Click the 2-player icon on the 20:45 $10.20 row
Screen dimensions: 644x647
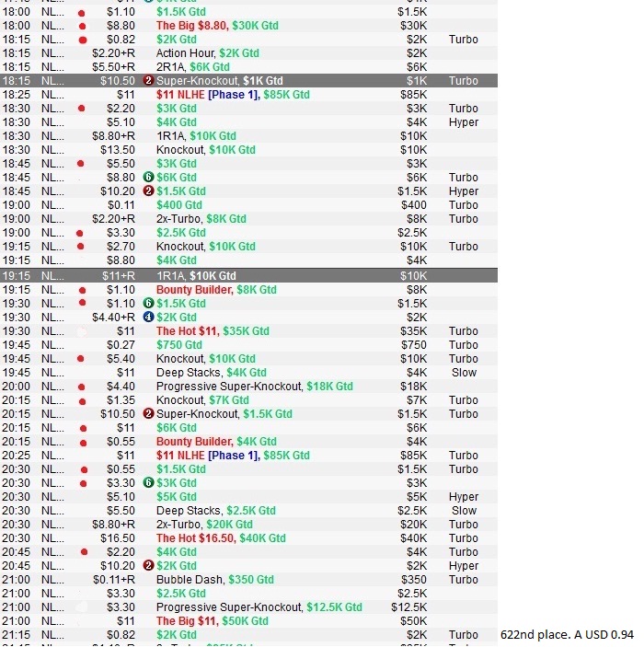point(148,565)
